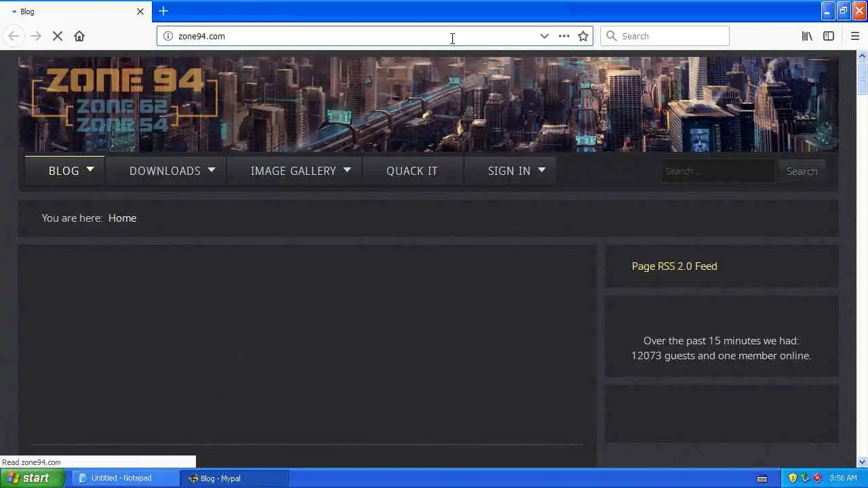The height and width of the screenshot is (488, 868).
Task: Open site information icon in address bar
Action: (x=168, y=36)
